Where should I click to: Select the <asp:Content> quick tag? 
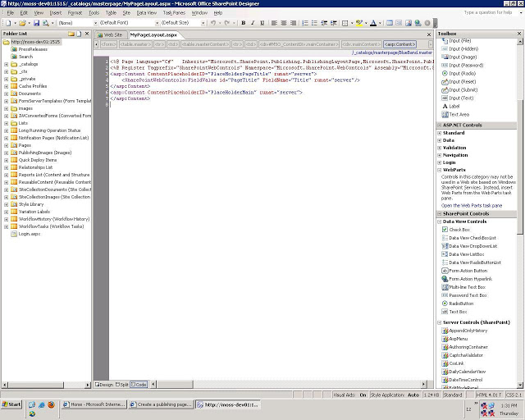coord(400,44)
